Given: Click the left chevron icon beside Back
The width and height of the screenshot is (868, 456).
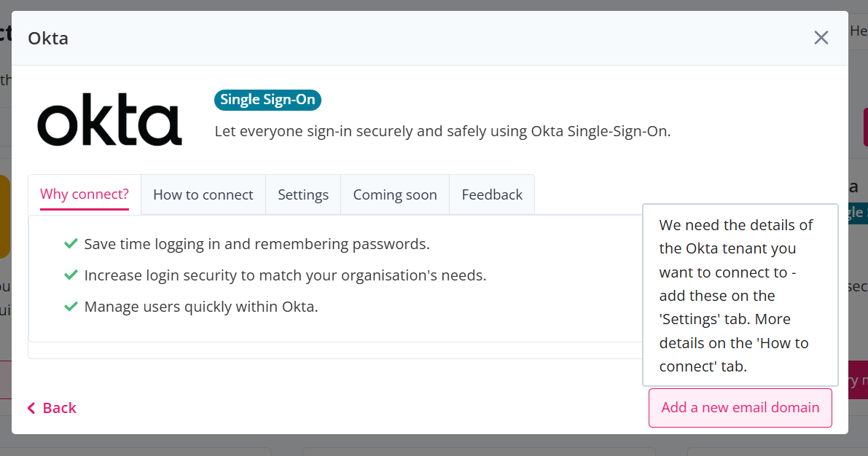Looking at the screenshot, I should [x=31, y=409].
